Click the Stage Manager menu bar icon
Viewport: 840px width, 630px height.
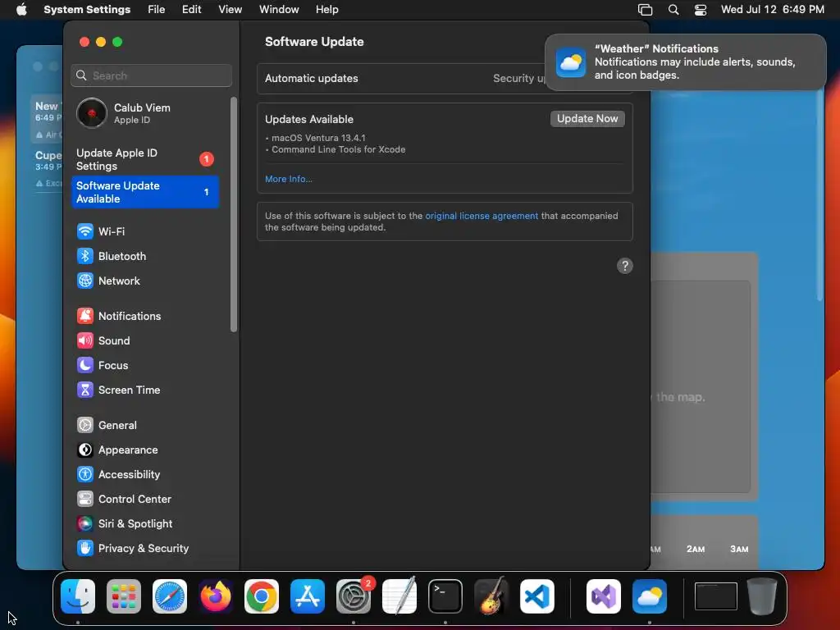coord(645,10)
